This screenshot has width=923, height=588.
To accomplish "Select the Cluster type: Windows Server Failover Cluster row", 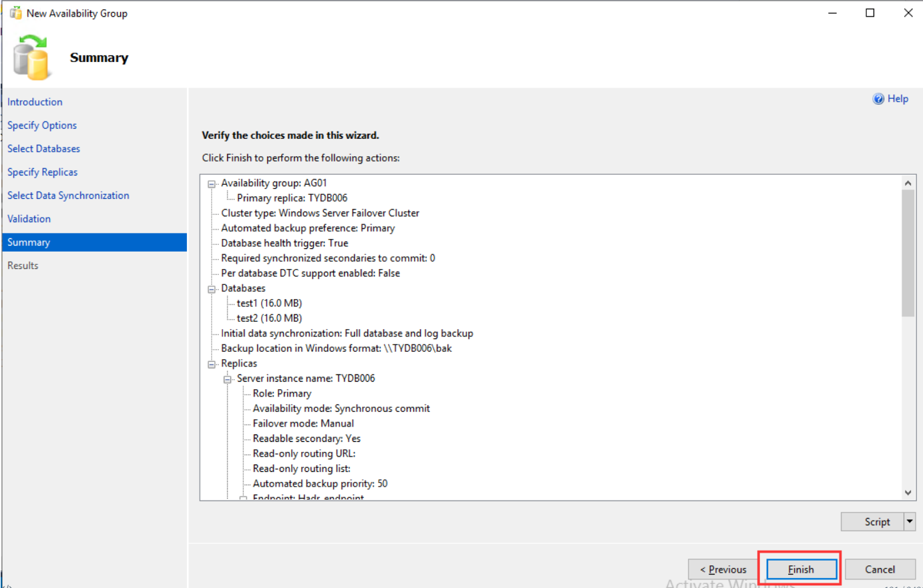I will [x=320, y=213].
